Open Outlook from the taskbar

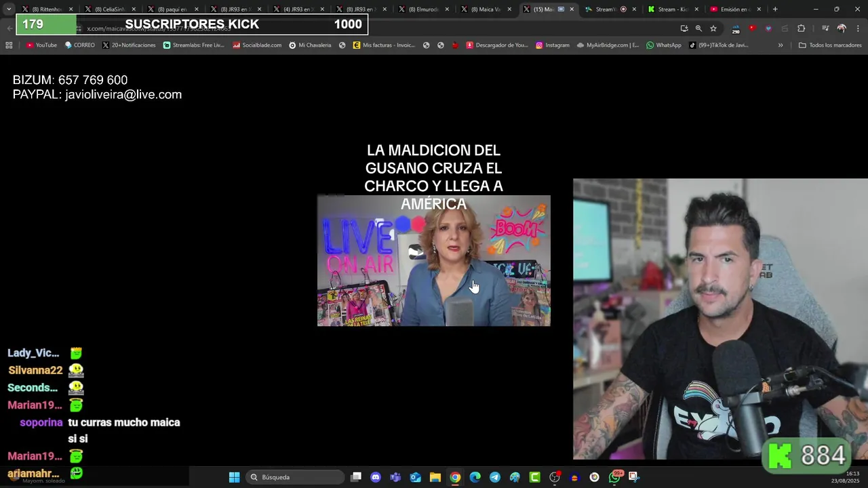click(415, 477)
